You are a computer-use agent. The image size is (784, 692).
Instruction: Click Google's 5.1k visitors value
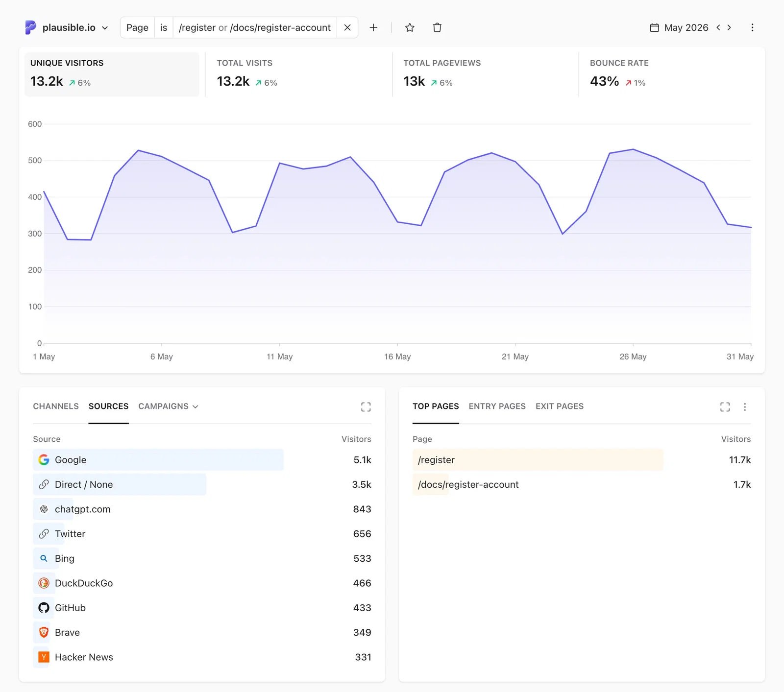click(362, 460)
